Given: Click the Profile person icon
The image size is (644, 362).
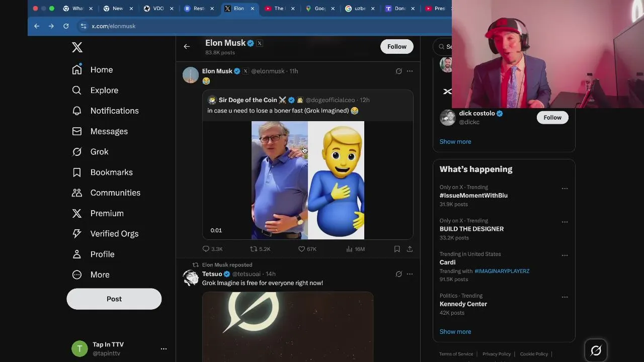Looking at the screenshot, I should click(x=77, y=254).
